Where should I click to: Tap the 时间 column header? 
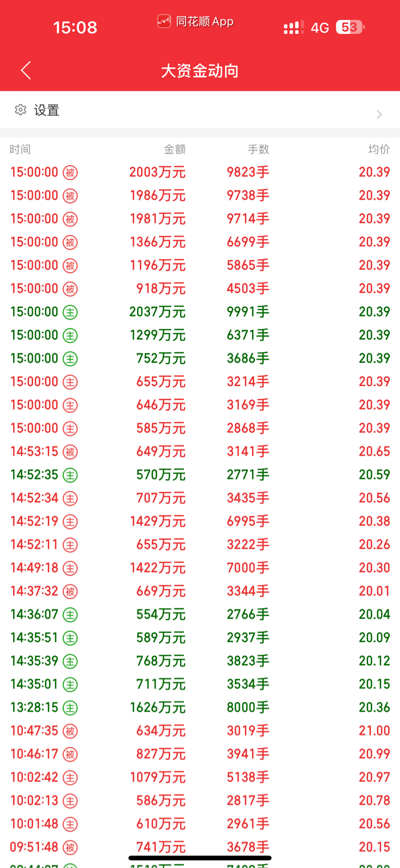point(20,150)
